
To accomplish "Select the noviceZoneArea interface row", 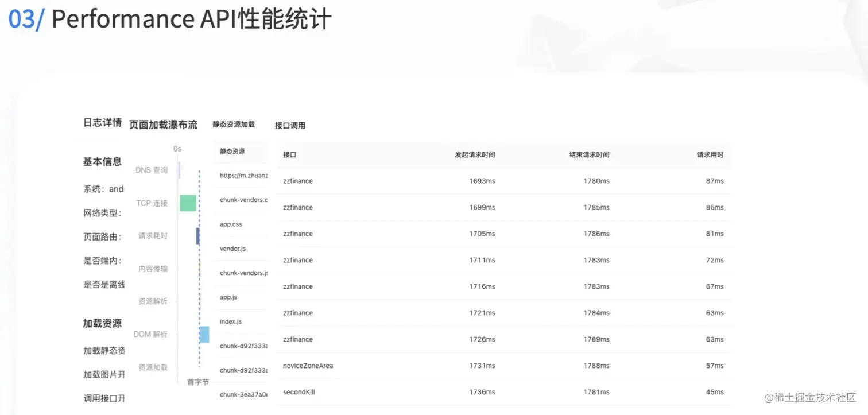I will point(504,366).
